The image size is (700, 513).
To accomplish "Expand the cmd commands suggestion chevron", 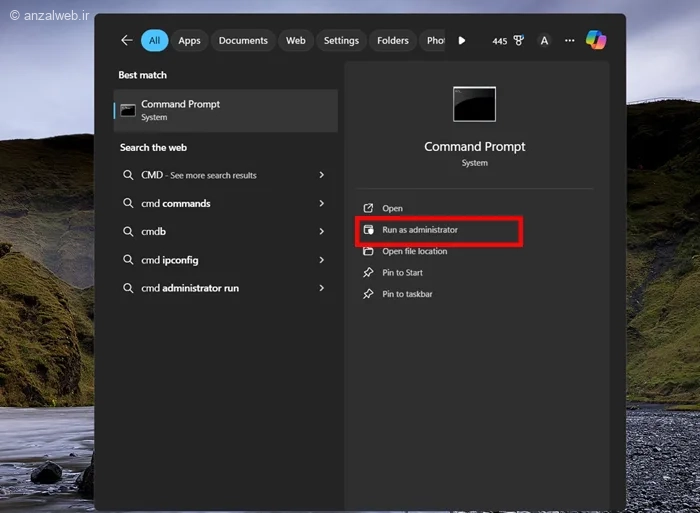I will (x=321, y=204).
